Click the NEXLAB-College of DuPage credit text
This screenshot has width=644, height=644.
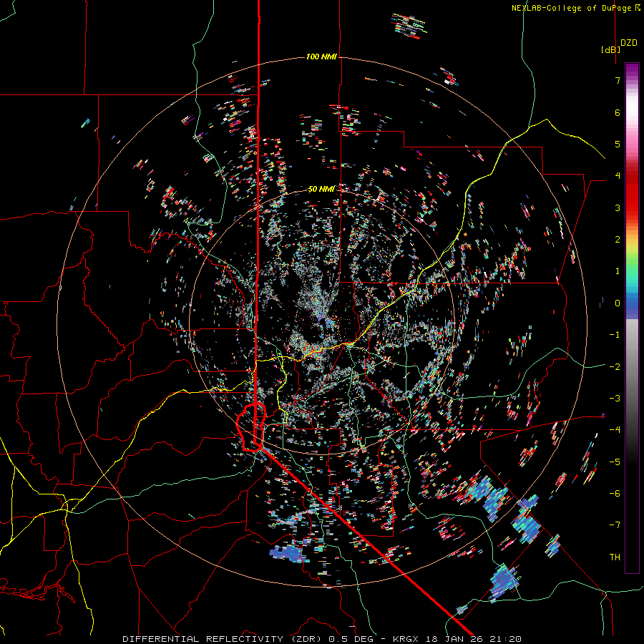575,8
